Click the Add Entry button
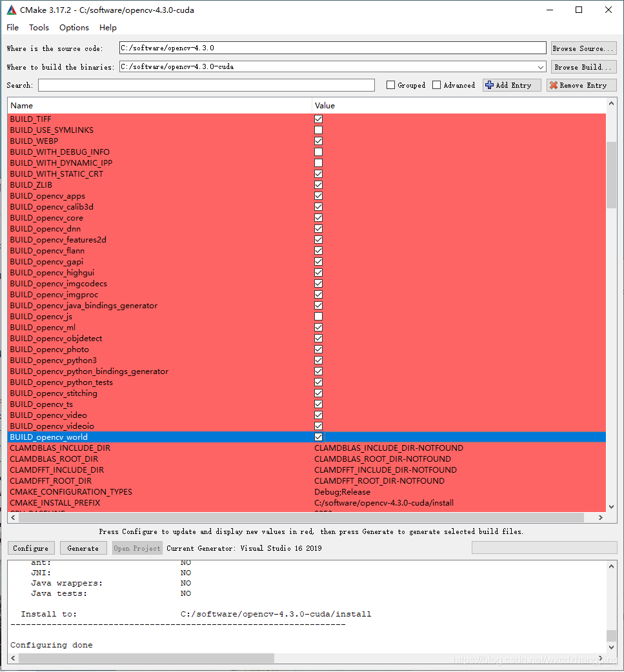Screen dimensions: 624x672 (x=512, y=85)
